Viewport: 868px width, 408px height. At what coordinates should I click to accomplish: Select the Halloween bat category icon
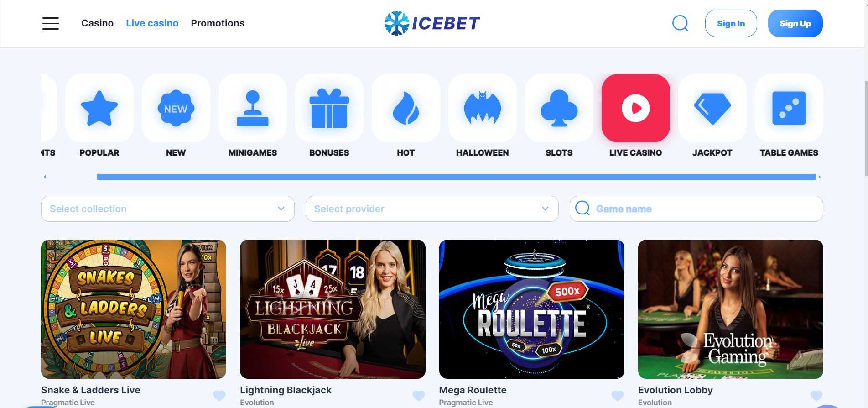(483, 108)
